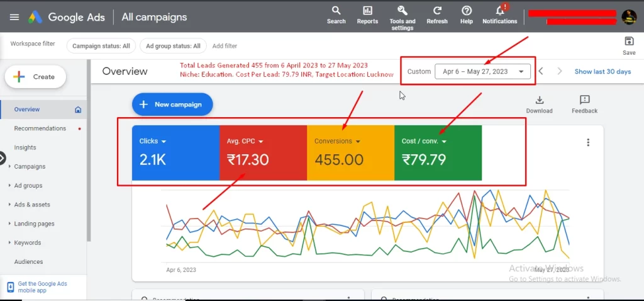Open the hamburger main menu
The width and height of the screenshot is (644, 301).
pyautogui.click(x=14, y=17)
